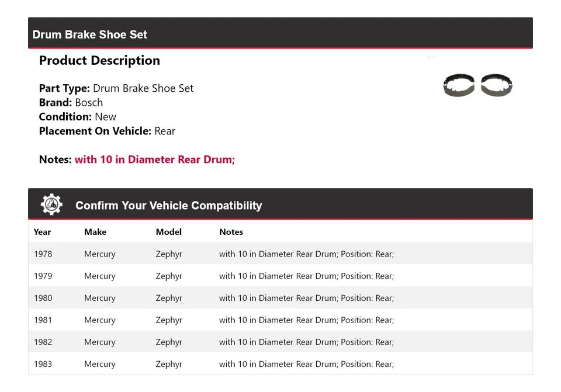Open the Product Description heading

99,60
